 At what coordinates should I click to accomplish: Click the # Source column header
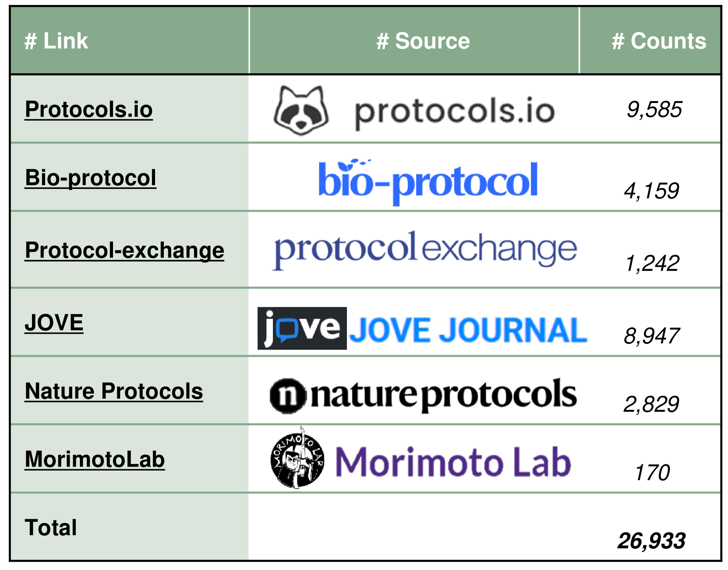click(x=423, y=41)
